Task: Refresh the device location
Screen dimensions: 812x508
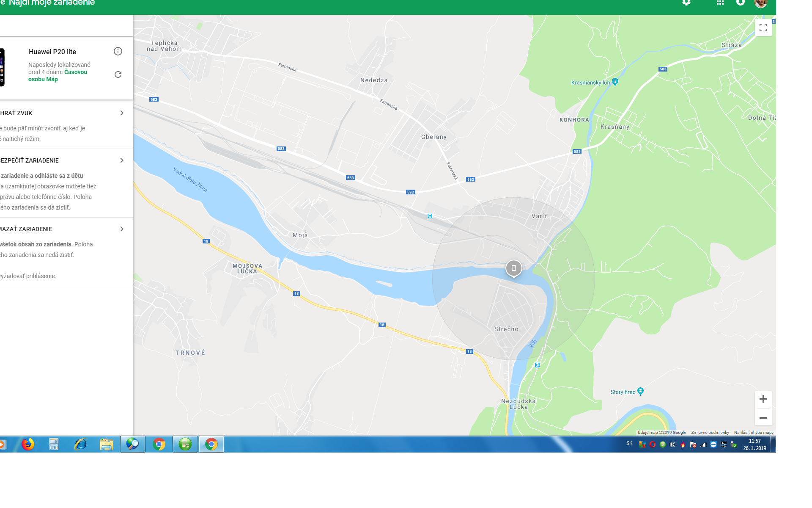Action: pos(118,75)
